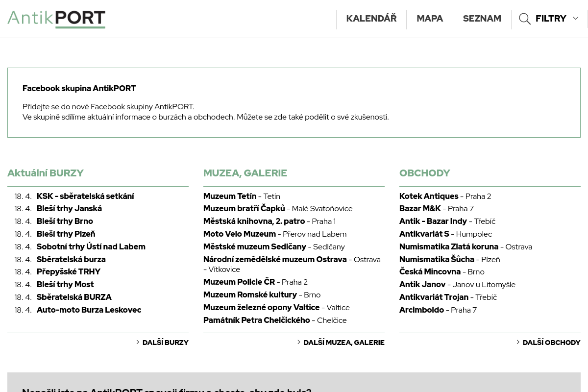Screen dimensions: 588x392
Task: Open the Arcimboldo shop link
Action: pos(421,310)
